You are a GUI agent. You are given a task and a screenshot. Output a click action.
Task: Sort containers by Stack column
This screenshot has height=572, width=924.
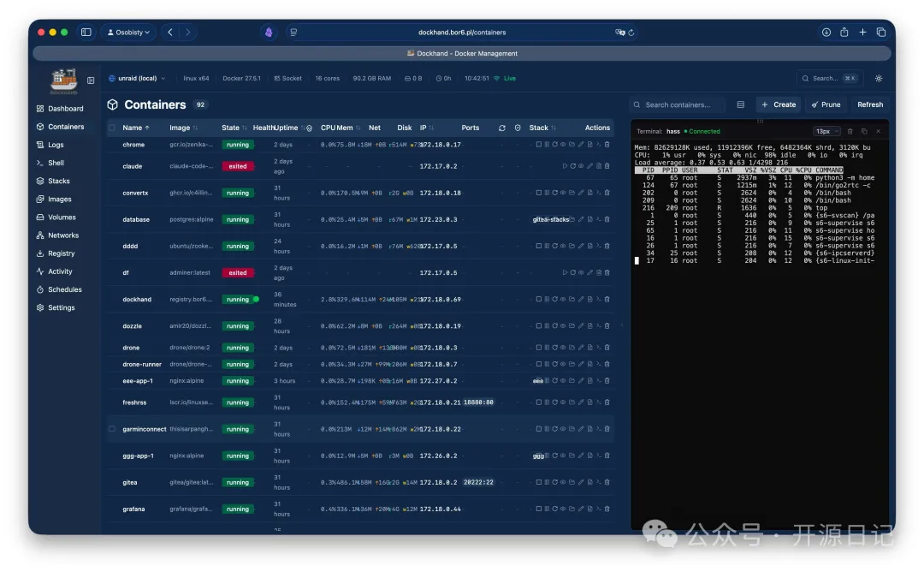click(542, 128)
